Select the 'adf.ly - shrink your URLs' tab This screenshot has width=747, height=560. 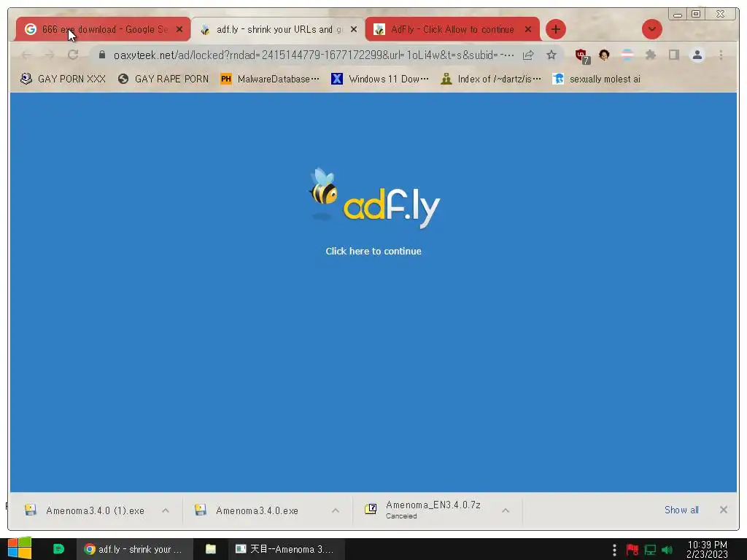coord(277,29)
